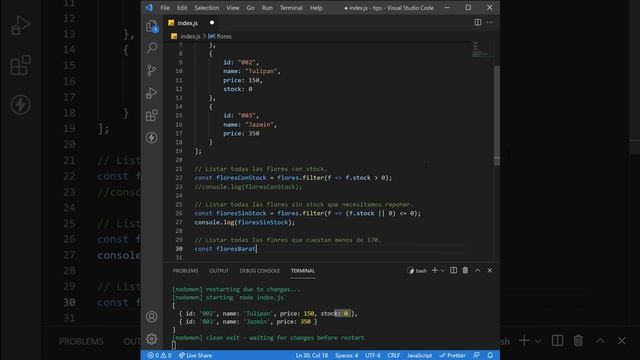Click unsaved dot on index.js tab
Image resolution: width=640 pixels, height=360 pixels.
212,22
